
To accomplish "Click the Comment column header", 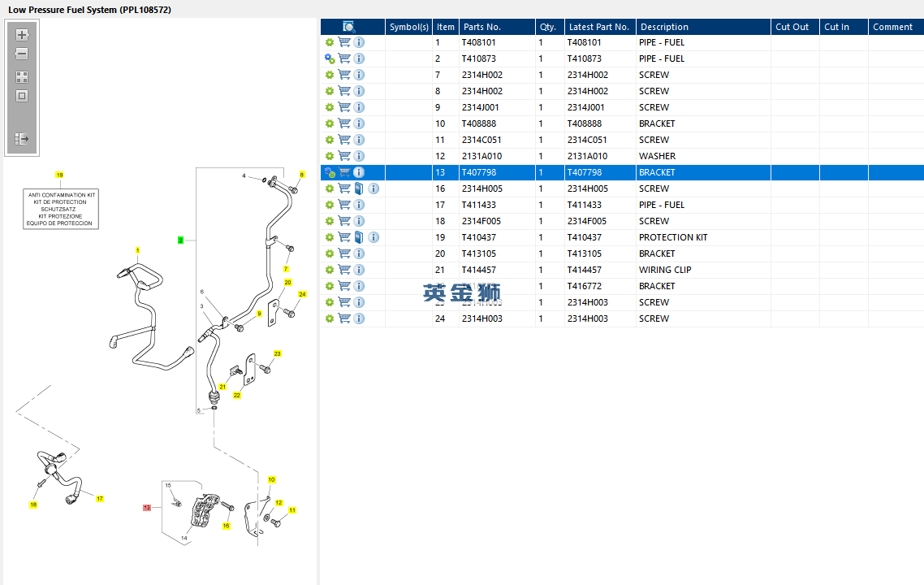I will (x=896, y=27).
